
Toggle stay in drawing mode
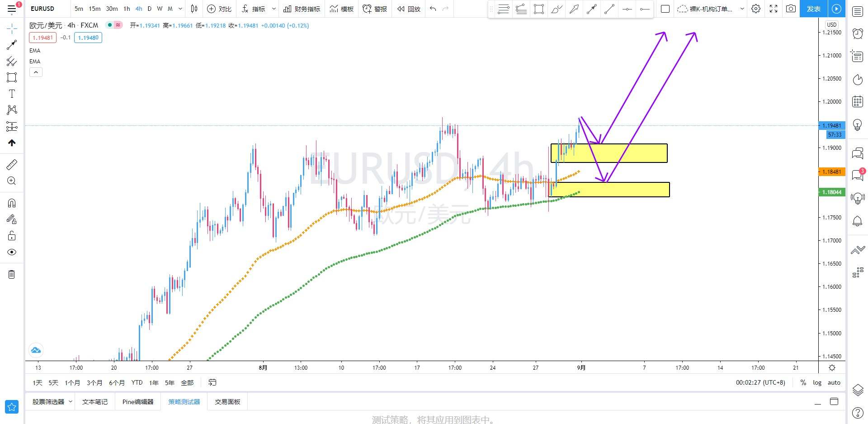pyautogui.click(x=12, y=219)
